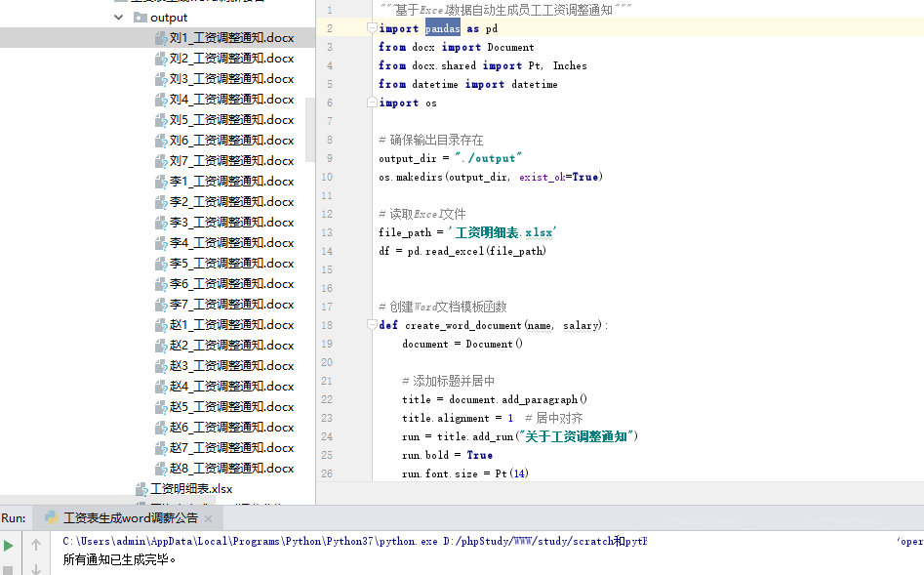
Task: Select file 李1_工资调整通知.docx
Action: 231,181
